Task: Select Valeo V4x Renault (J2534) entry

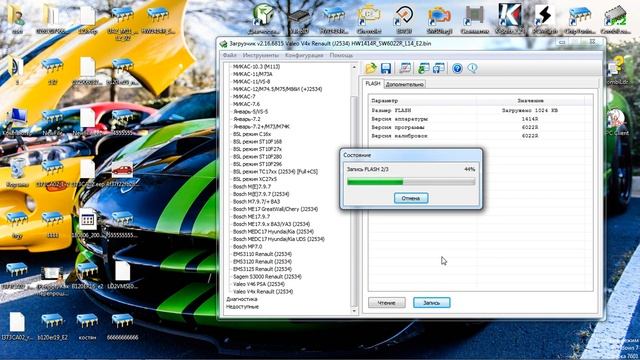Action: pos(263,291)
